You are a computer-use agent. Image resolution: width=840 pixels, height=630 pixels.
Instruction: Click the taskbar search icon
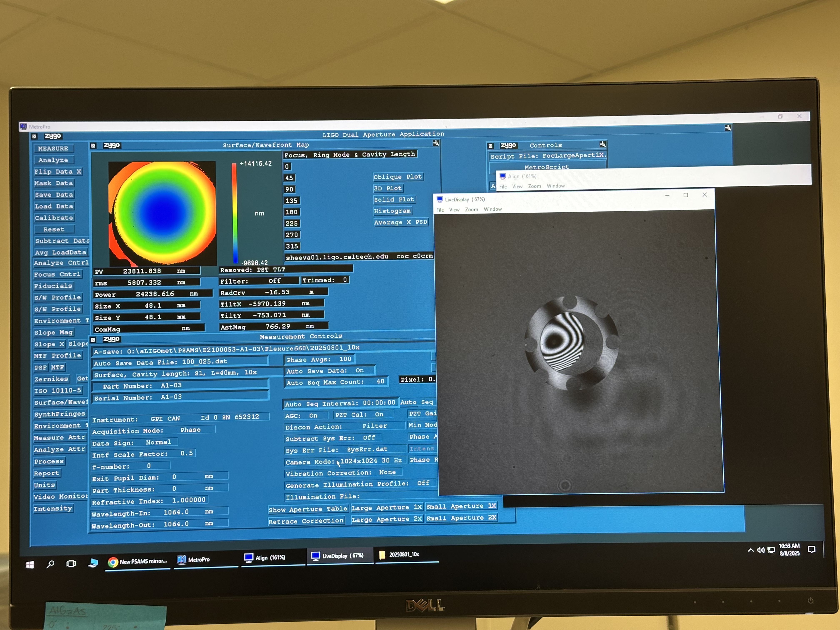pyautogui.click(x=50, y=564)
